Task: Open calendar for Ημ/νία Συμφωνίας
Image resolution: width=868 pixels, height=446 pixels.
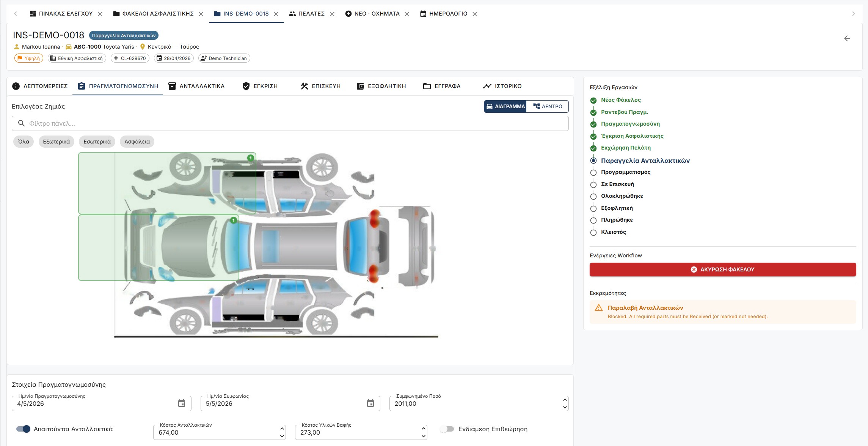Action: (370, 403)
